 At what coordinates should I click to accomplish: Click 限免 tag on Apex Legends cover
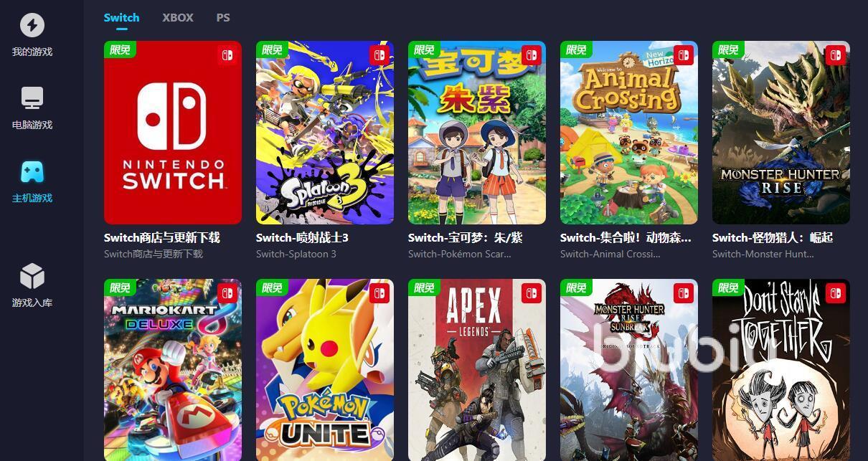424,287
